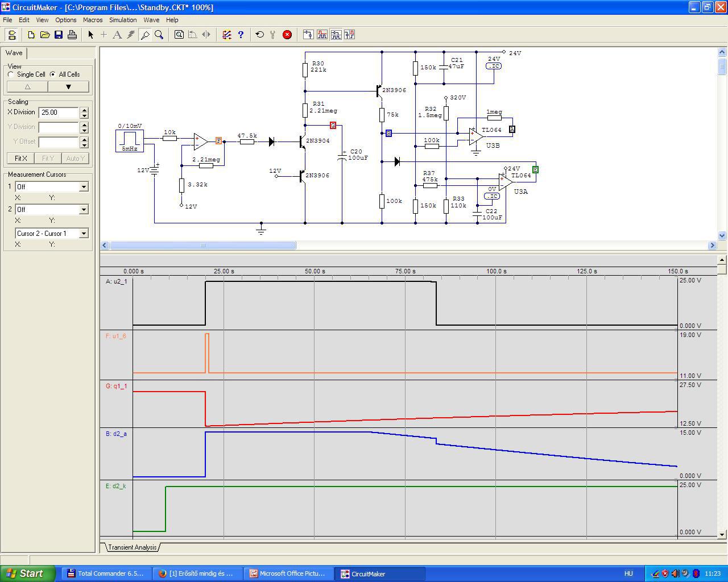Select the arrow pointer tool

coord(90,35)
